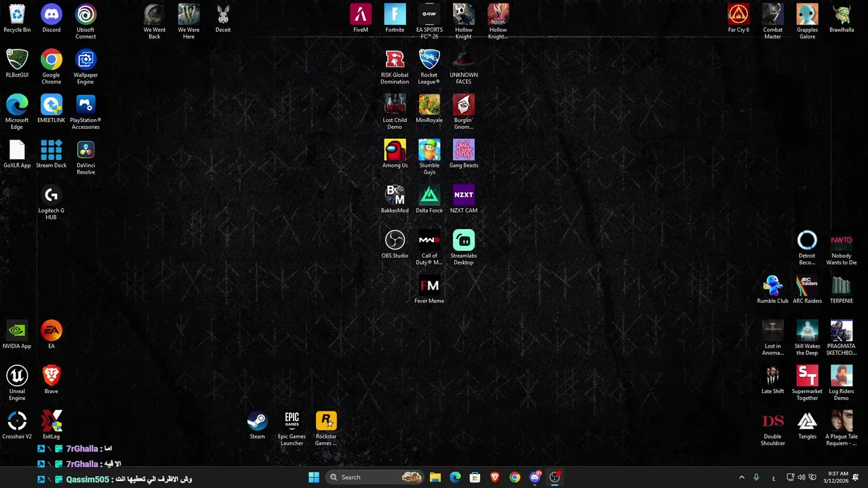Open the Detroit Become Human shortcut
Screen dimensions: 868x488
pyautogui.click(x=807, y=248)
